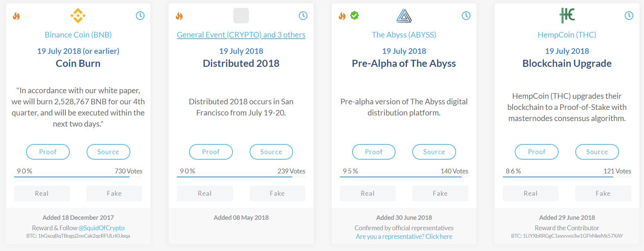Open Source for the HempCoin Blockchain Upgrade
644x251 pixels.
coord(597,152)
